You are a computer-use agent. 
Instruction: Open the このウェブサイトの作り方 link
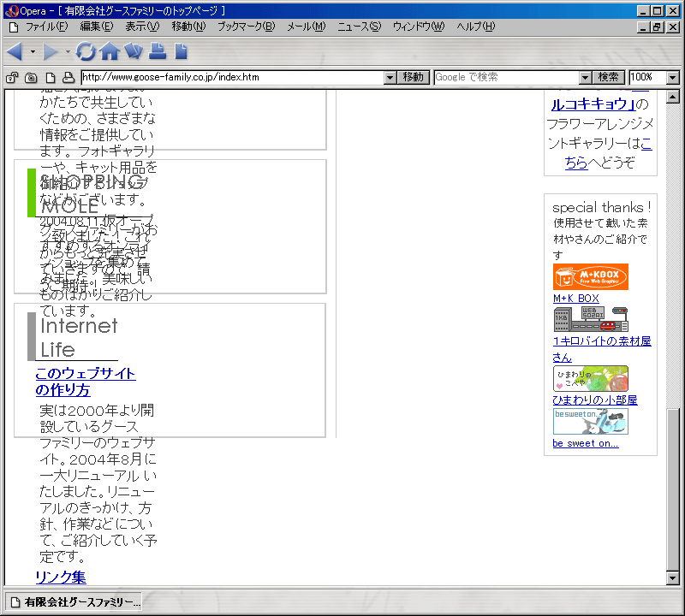click(86, 382)
